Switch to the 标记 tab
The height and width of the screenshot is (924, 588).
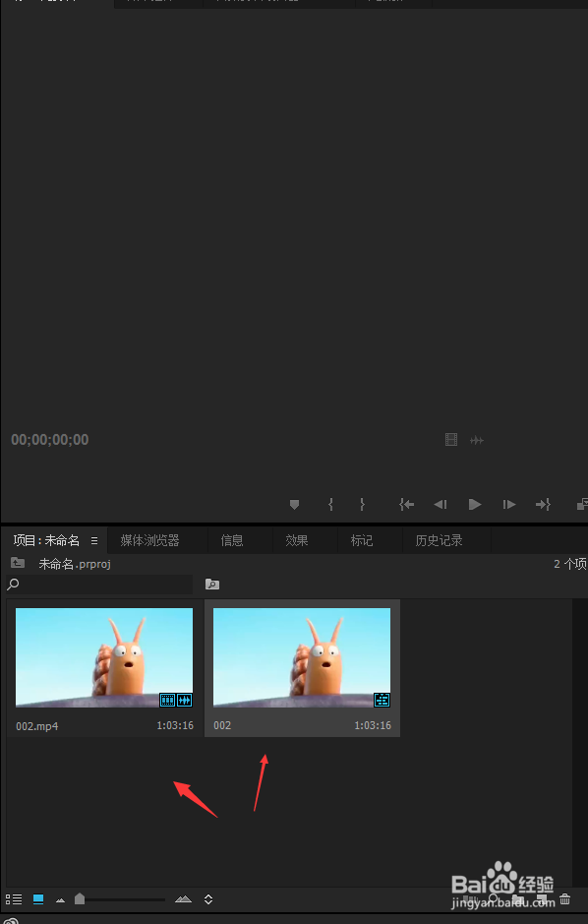362,540
